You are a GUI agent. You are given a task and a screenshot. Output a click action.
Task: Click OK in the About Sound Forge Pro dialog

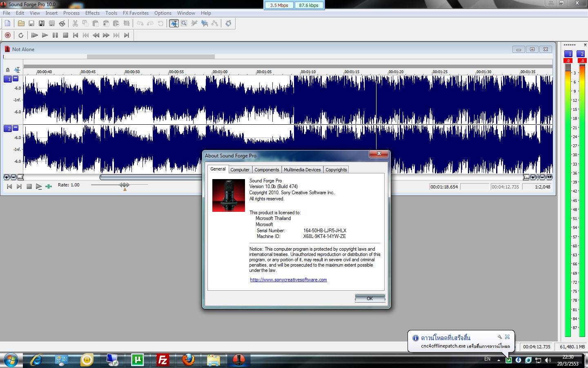(370, 298)
